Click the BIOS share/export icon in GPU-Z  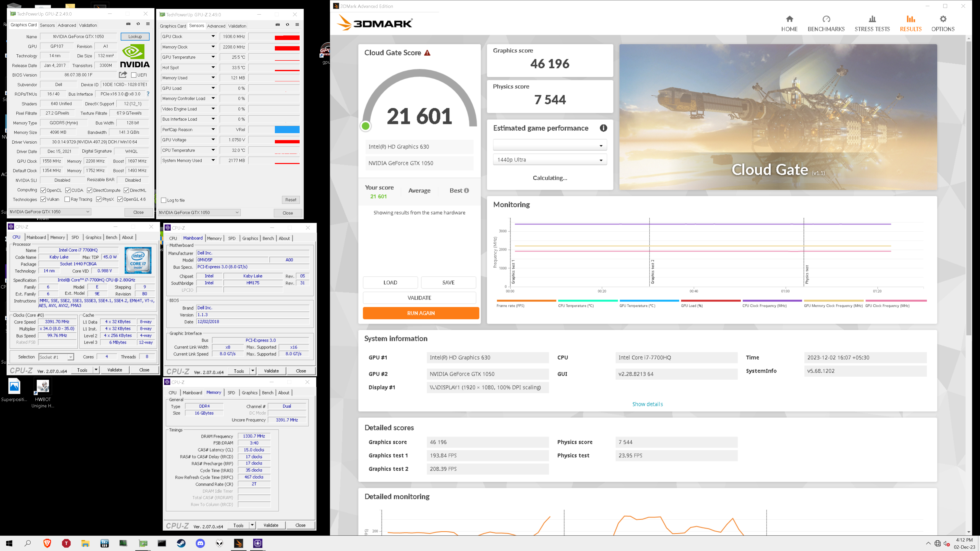coord(122,74)
